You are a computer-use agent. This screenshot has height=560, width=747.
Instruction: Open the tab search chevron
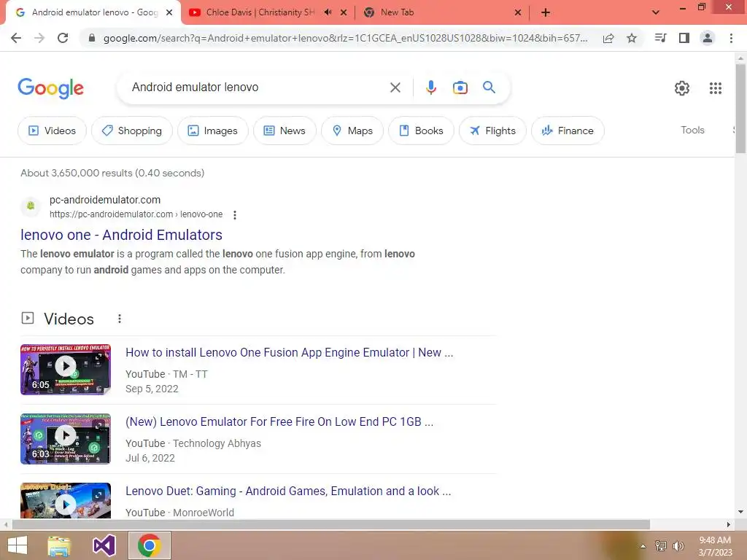coord(656,12)
